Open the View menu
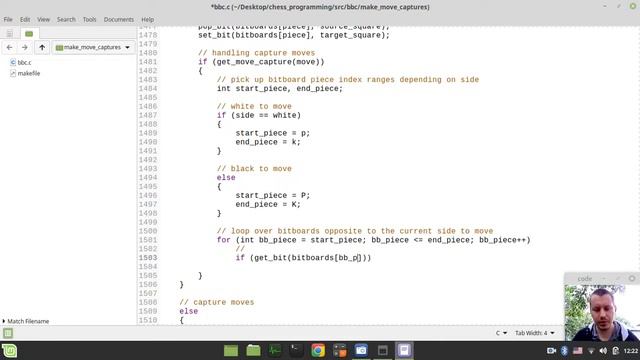Screen dimensions: 640x360 [x=43, y=19]
